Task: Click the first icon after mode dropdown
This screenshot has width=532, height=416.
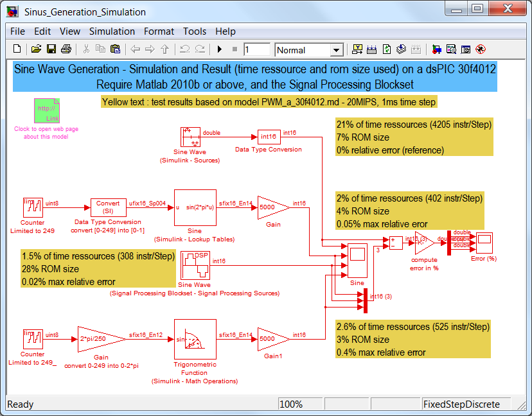Action: (x=357, y=49)
